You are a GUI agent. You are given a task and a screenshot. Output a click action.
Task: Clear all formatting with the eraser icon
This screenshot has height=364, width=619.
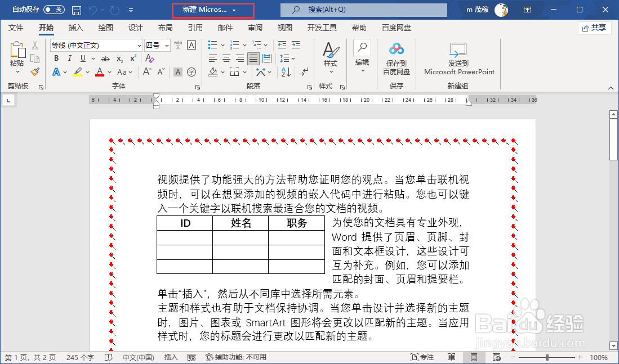[149, 58]
